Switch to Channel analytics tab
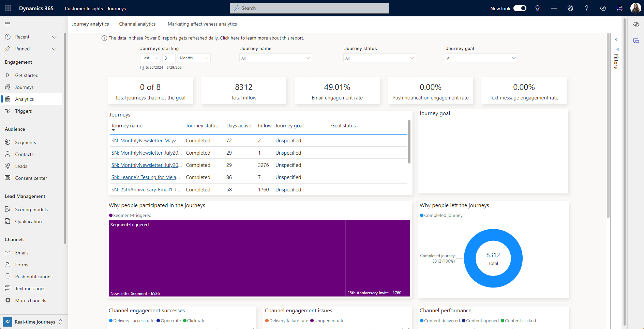 [137, 24]
